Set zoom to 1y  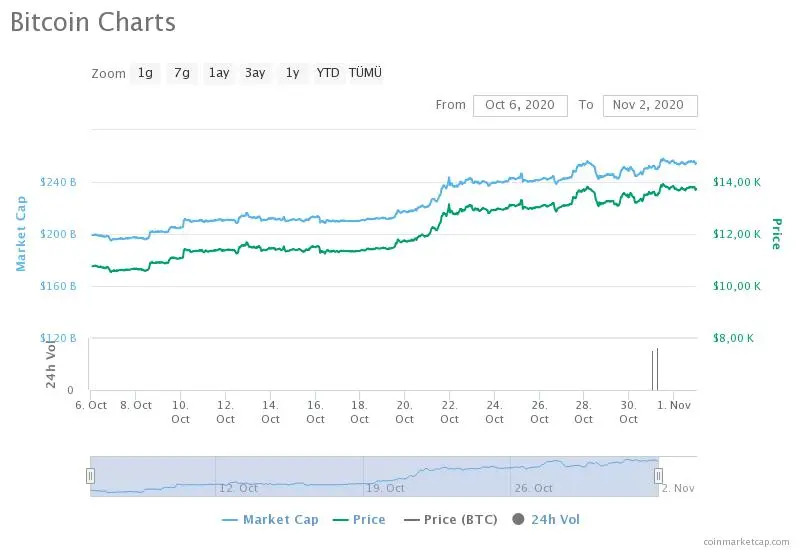click(x=292, y=73)
